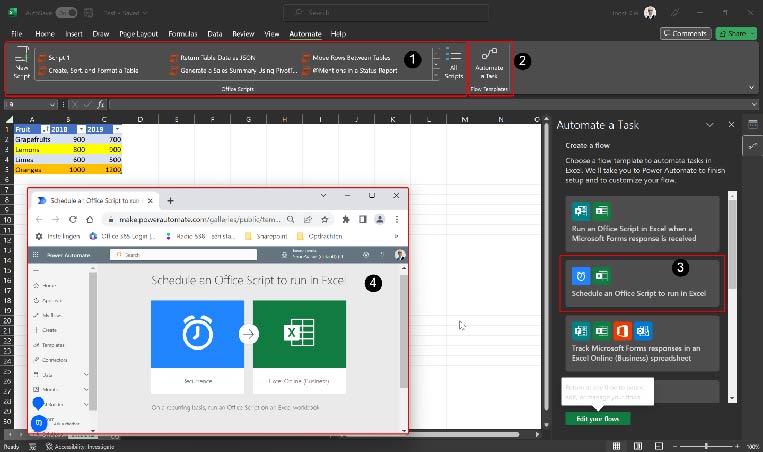
Task: Open the Name Box dropdown
Action: [x=53, y=105]
